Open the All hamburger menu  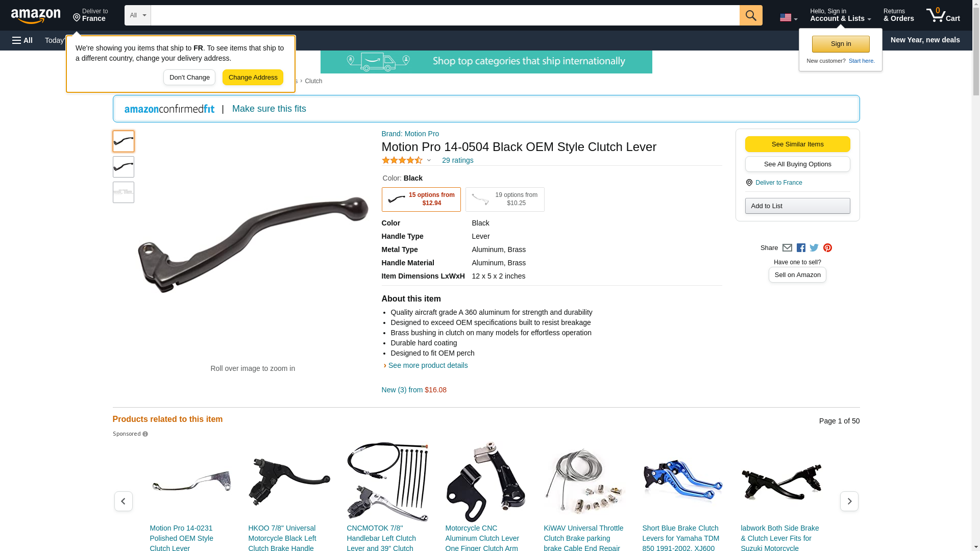(22, 40)
